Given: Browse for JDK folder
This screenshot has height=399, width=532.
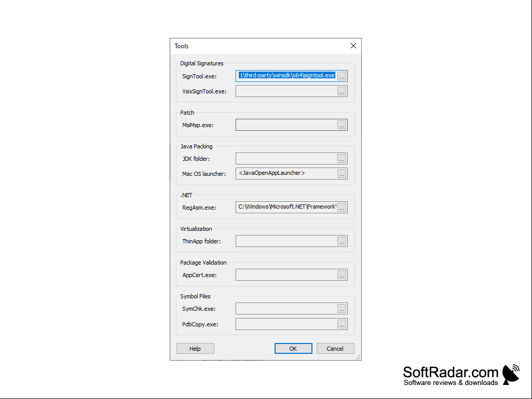Looking at the screenshot, I should click(342, 158).
